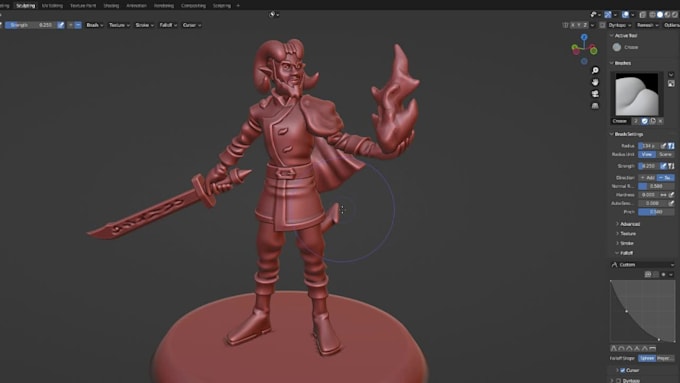Viewport: 680px width, 383px height.
Task: Open the header Dyntopo dropdown
Action: (620, 25)
